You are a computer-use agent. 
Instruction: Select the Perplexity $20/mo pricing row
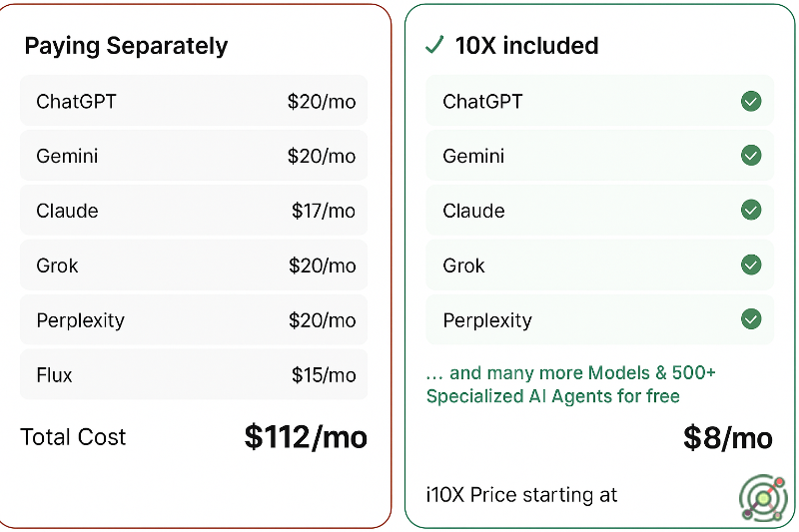tap(194, 320)
